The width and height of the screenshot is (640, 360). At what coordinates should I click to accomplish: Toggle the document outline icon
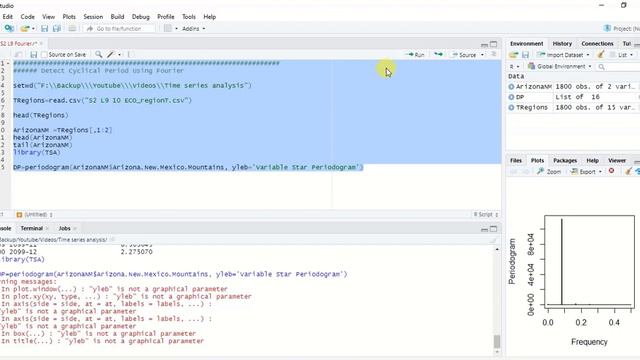pyautogui.click(x=493, y=54)
